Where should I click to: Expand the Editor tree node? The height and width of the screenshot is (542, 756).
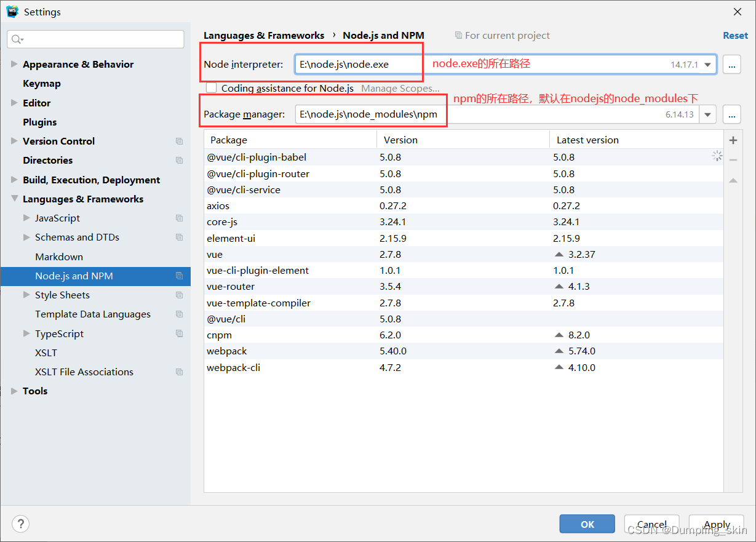[14, 103]
